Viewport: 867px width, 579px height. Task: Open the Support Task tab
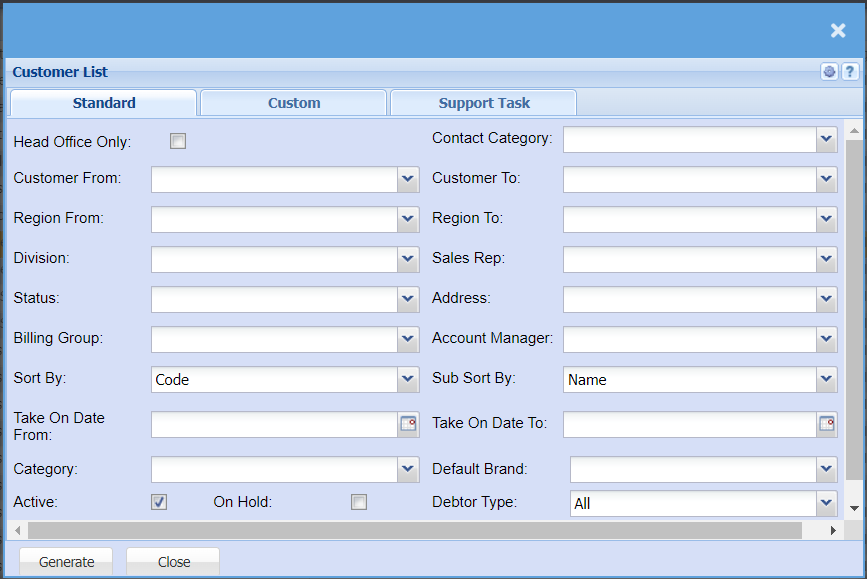484,103
